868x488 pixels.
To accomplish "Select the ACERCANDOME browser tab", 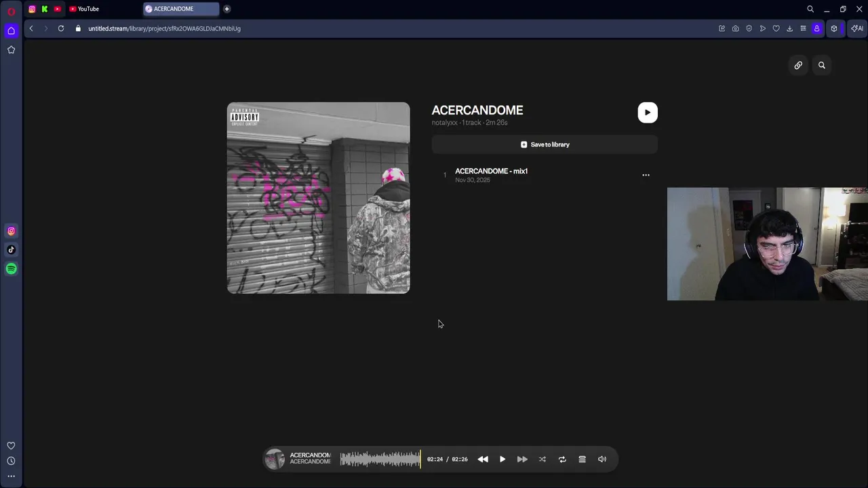I will (181, 9).
